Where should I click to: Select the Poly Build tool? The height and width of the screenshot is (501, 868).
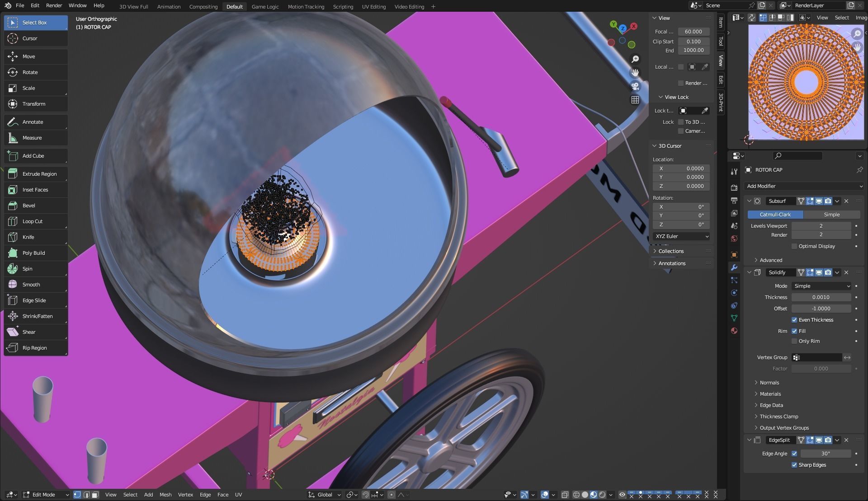pyautogui.click(x=36, y=253)
